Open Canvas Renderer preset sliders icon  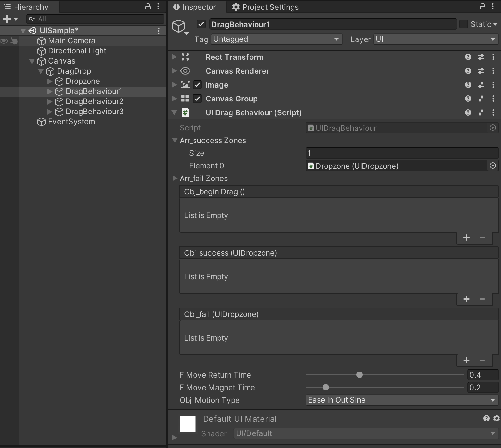click(481, 71)
